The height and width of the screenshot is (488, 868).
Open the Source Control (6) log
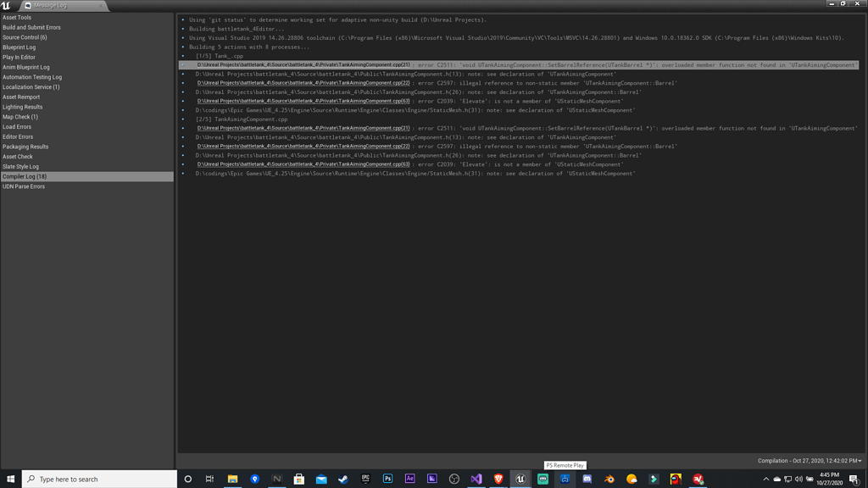[x=87, y=37]
